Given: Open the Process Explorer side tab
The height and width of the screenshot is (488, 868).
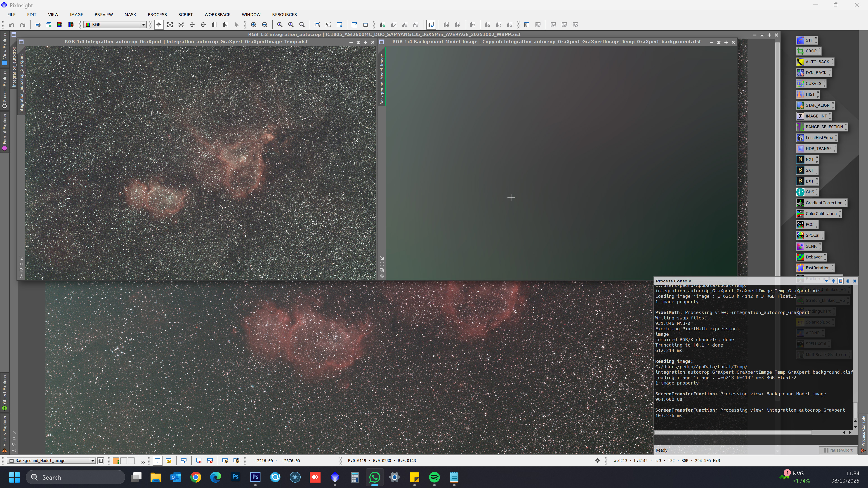Looking at the screenshot, I should tap(5, 89).
